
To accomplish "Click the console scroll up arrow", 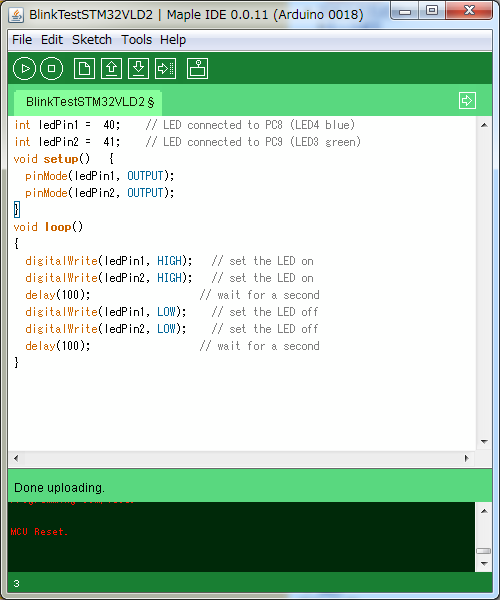I will [x=484, y=511].
